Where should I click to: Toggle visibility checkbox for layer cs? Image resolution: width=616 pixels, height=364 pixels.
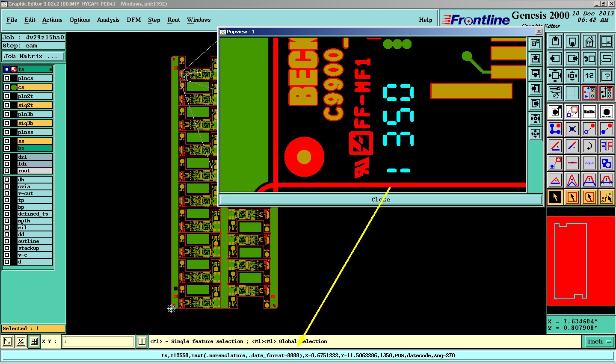[7, 87]
